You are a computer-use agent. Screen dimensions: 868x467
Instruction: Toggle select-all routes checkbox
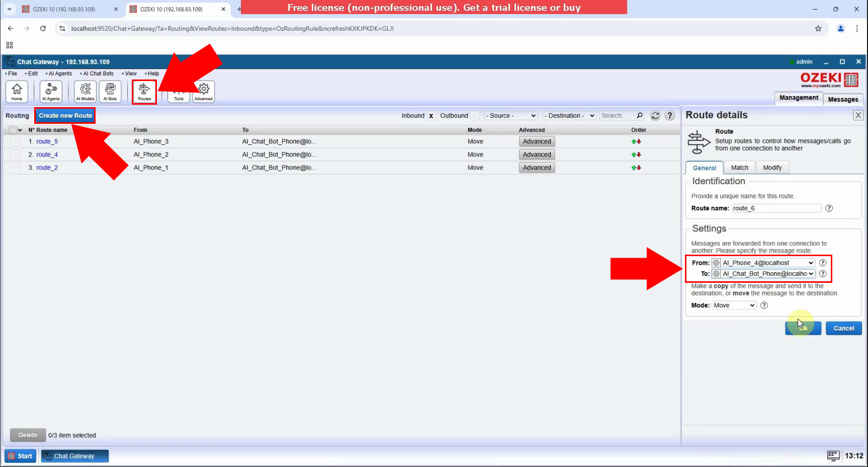pos(13,130)
